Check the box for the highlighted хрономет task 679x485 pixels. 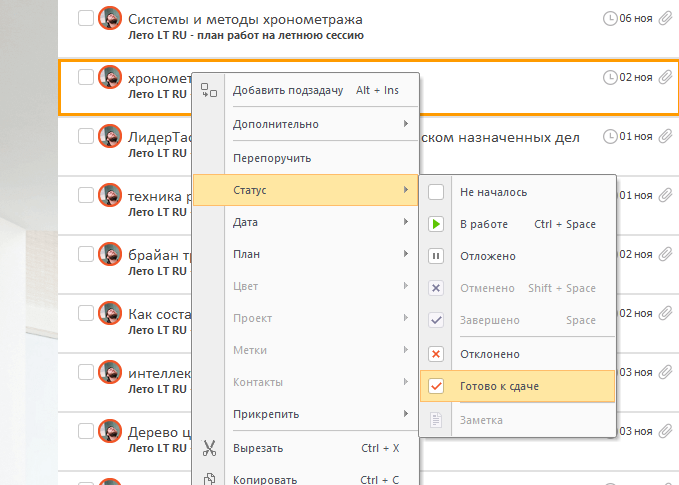click(86, 77)
